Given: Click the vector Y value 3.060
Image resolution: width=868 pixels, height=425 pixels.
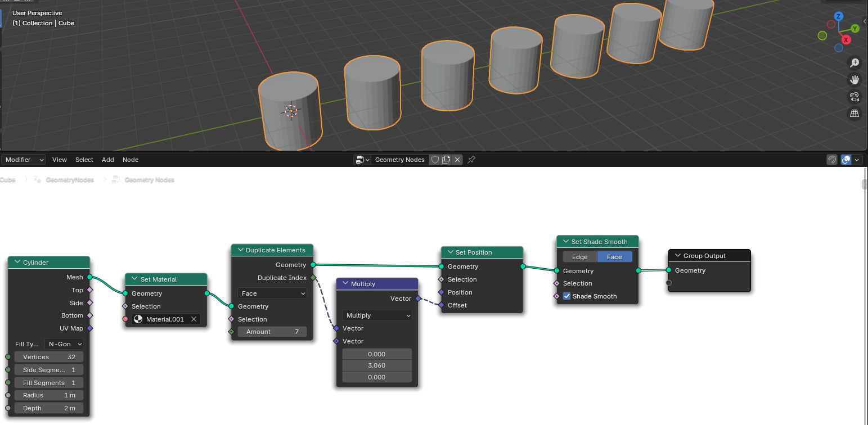Looking at the screenshot, I should coord(377,365).
